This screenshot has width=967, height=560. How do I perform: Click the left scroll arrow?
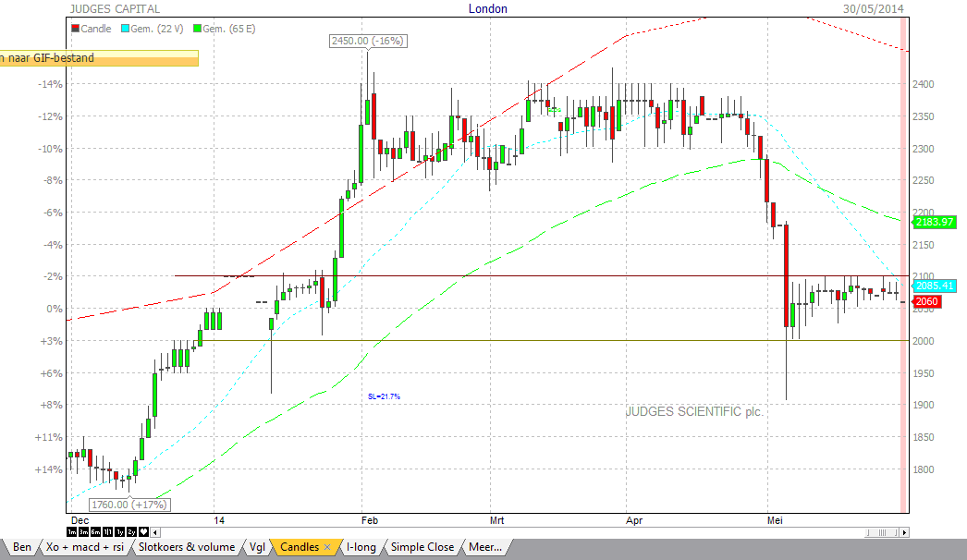tap(154, 532)
